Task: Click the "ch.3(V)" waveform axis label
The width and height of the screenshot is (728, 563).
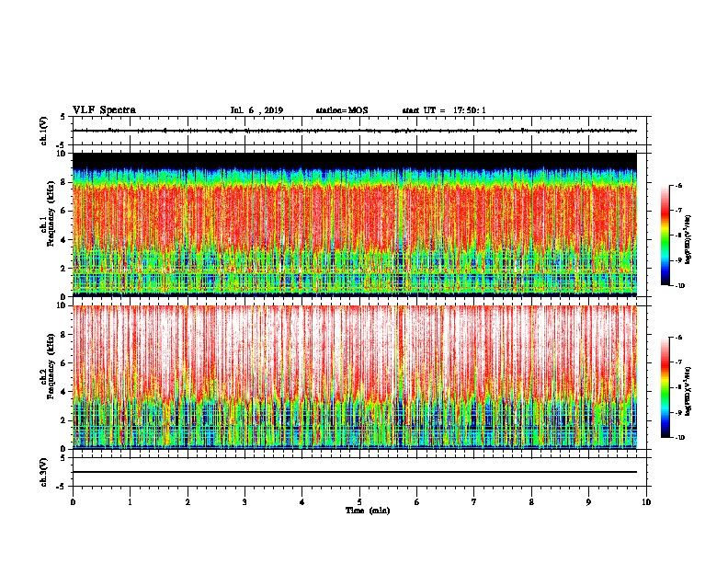Action: click(44, 472)
